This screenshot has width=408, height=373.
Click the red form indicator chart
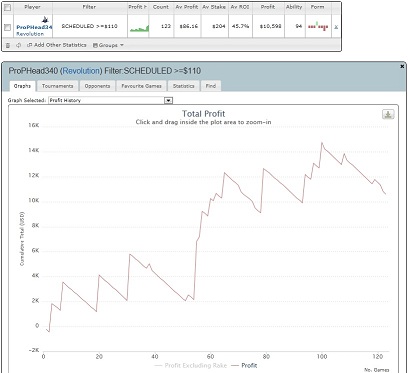point(318,26)
